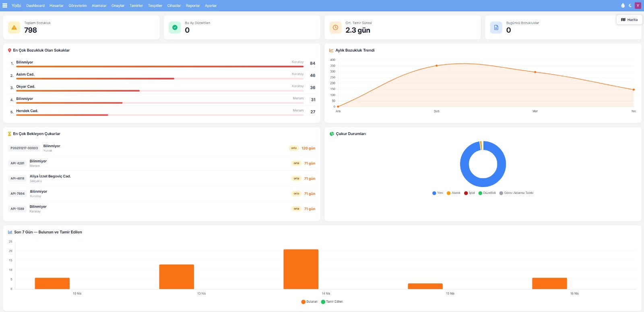Toggle dark mode with the moon icon
The width and height of the screenshot is (644, 312).
click(630, 6)
